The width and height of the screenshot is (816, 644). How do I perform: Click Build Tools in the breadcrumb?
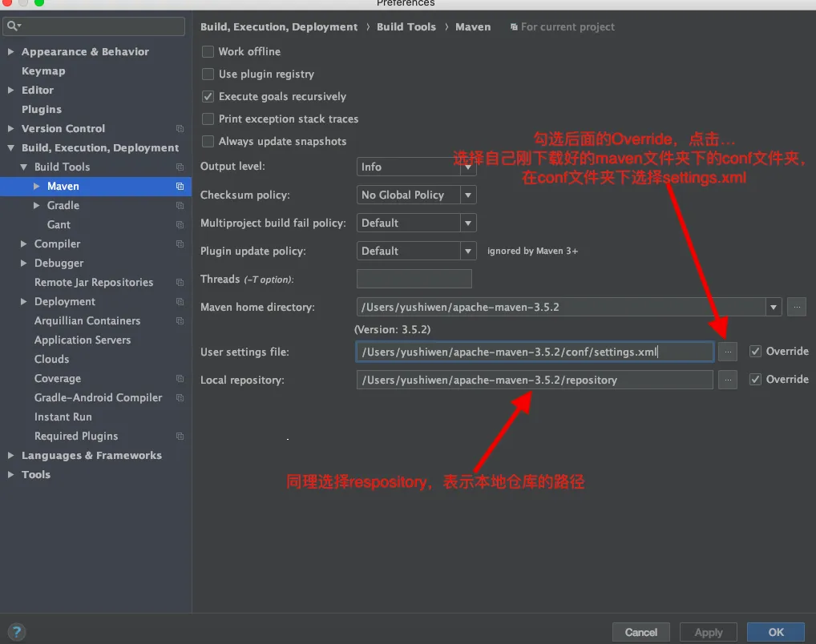[406, 27]
